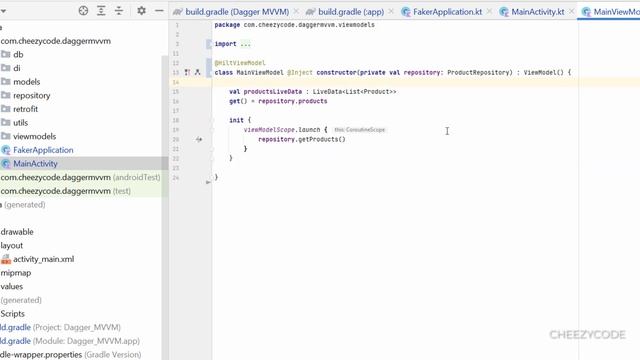The image size is (640, 360).
Task: Click repository.getProducts() call
Action: [302, 139]
